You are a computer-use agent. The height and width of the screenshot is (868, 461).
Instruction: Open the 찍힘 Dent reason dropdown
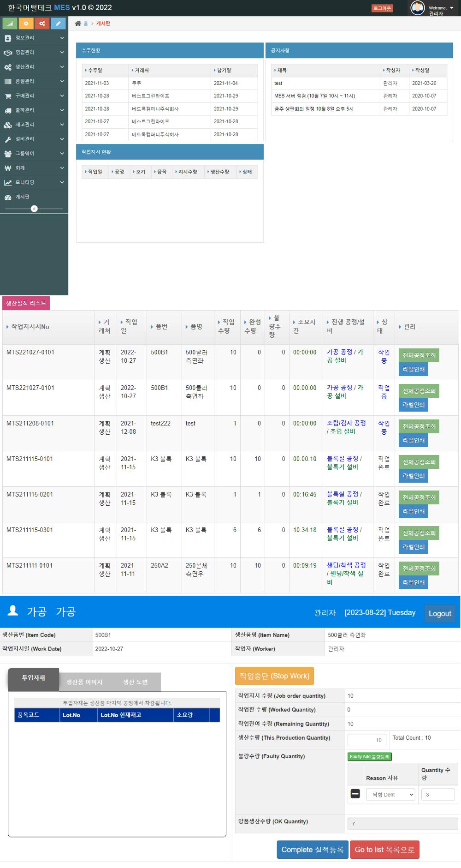[x=390, y=794]
